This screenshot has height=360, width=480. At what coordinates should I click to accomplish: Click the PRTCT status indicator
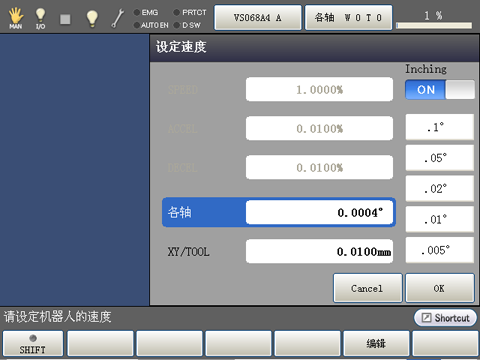click(190, 13)
